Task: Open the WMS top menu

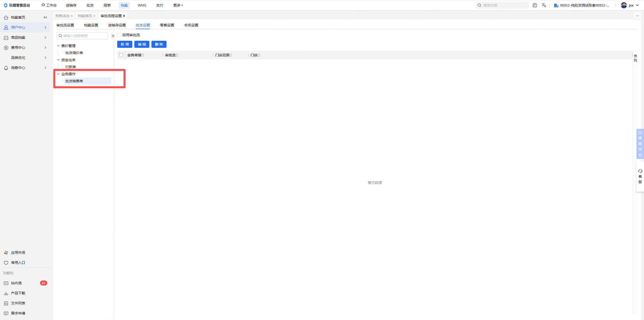Action: click(x=142, y=5)
